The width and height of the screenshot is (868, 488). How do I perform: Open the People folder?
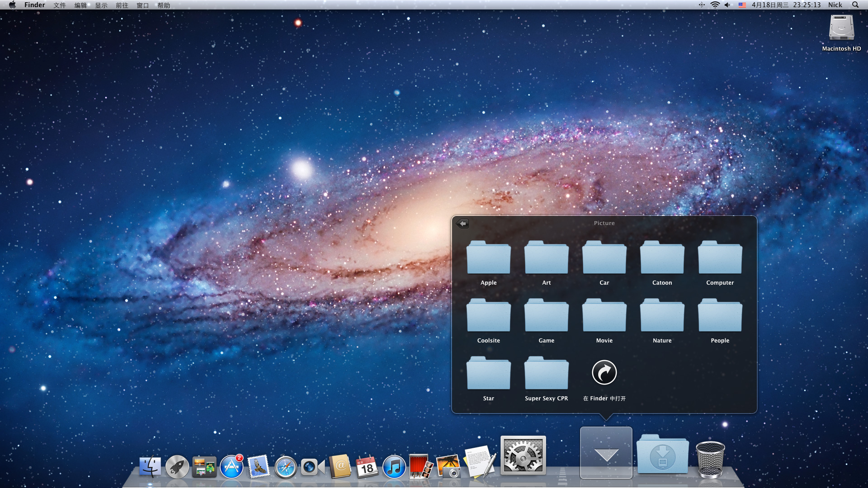pyautogui.click(x=720, y=315)
